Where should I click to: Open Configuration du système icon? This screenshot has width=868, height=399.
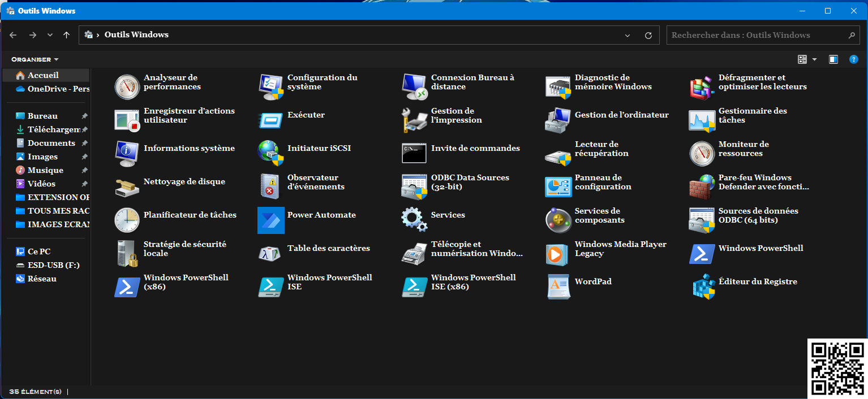click(x=270, y=86)
